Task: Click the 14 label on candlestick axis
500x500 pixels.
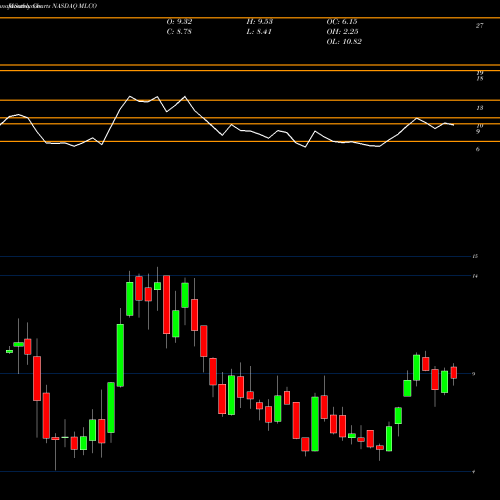Action: (x=475, y=276)
